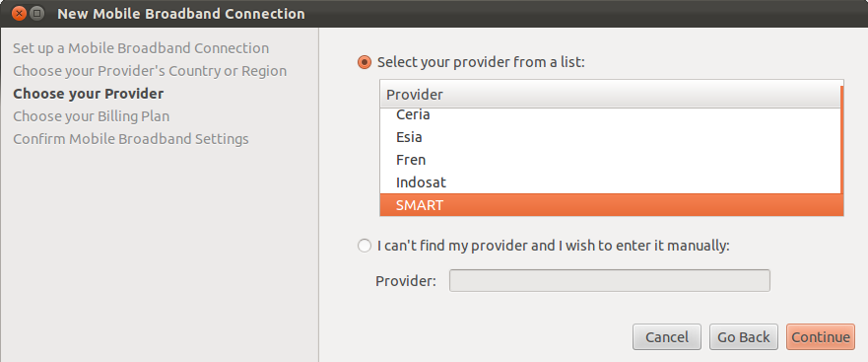This screenshot has width=868, height=362.
Task: Select the highlighted SMART provider row
Action: [610, 205]
